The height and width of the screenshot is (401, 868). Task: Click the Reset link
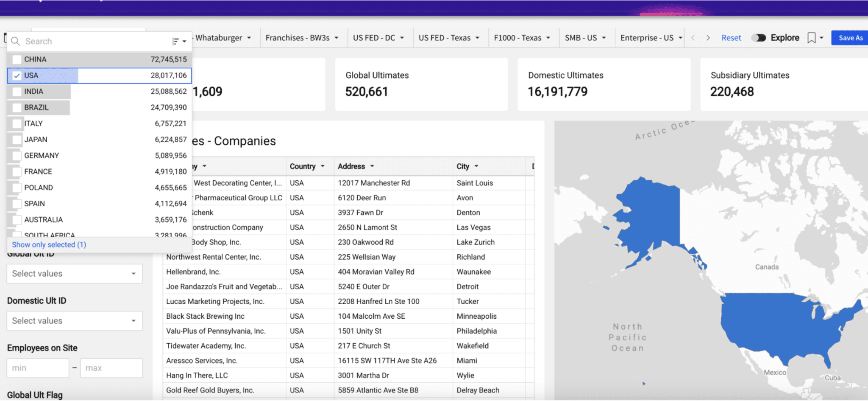(x=731, y=38)
